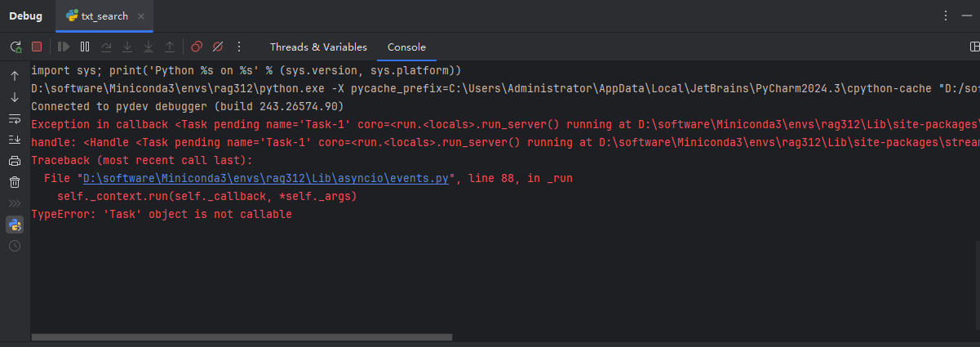The height and width of the screenshot is (347, 980).
Task: Toggle the Python console prompt icon
Action: point(15,224)
